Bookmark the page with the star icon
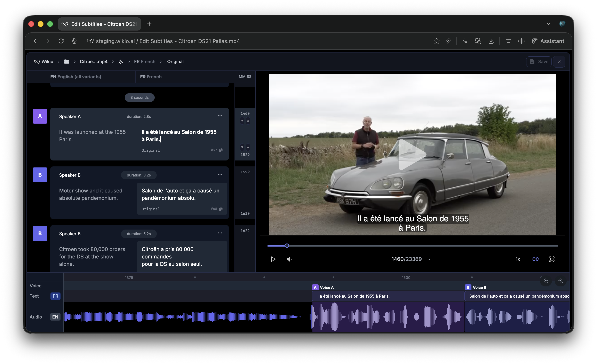 (436, 41)
